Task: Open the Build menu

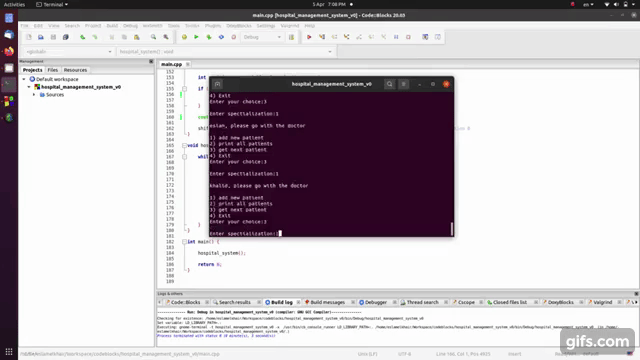Action: click(x=112, y=25)
